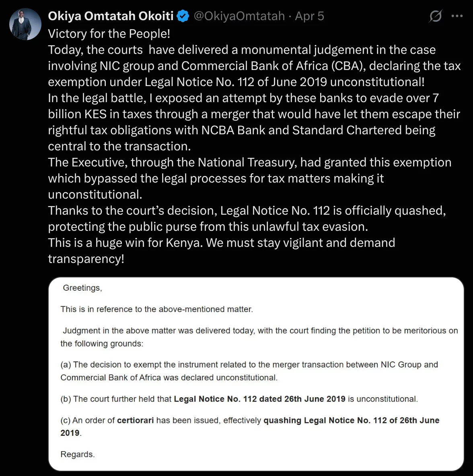Viewport: 473px width, 476px height.
Task: Open the three-dot More options menu
Action: point(457,16)
